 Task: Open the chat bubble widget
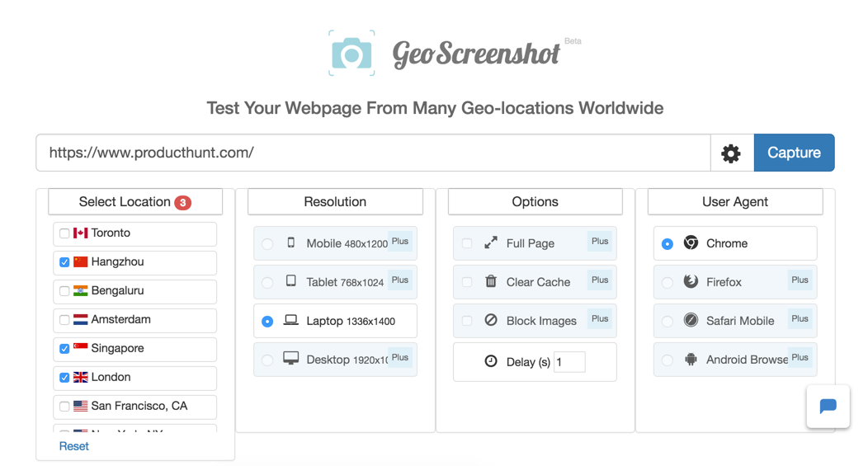tap(828, 407)
